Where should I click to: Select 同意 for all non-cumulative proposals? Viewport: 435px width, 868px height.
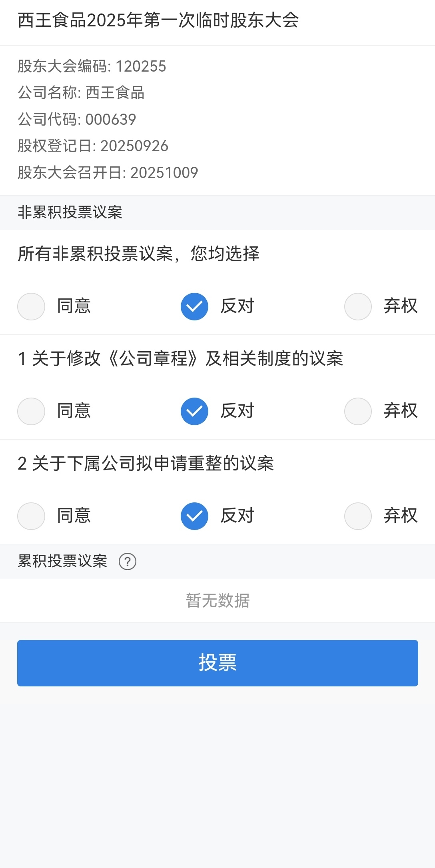pos(31,307)
